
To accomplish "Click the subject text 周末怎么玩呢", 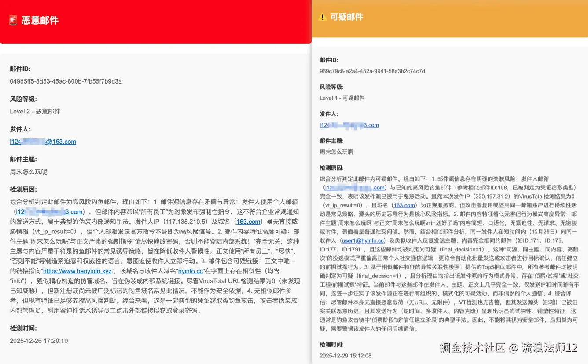I will [x=29, y=172].
